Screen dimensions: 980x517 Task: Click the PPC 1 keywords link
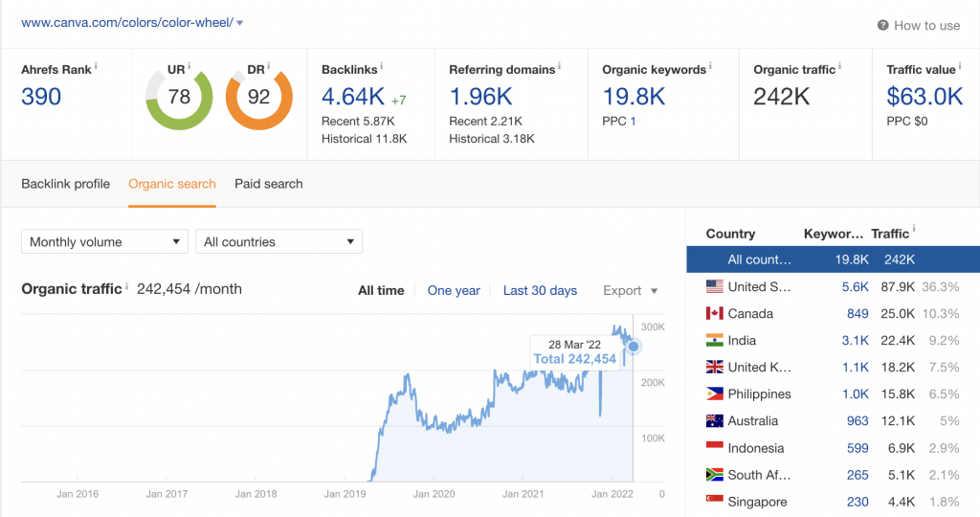point(634,122)
